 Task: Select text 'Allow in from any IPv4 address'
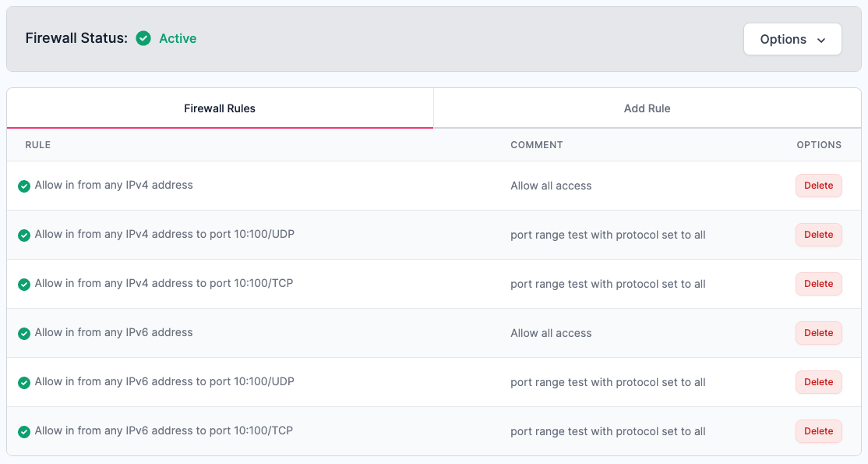[x=114, y=185]
